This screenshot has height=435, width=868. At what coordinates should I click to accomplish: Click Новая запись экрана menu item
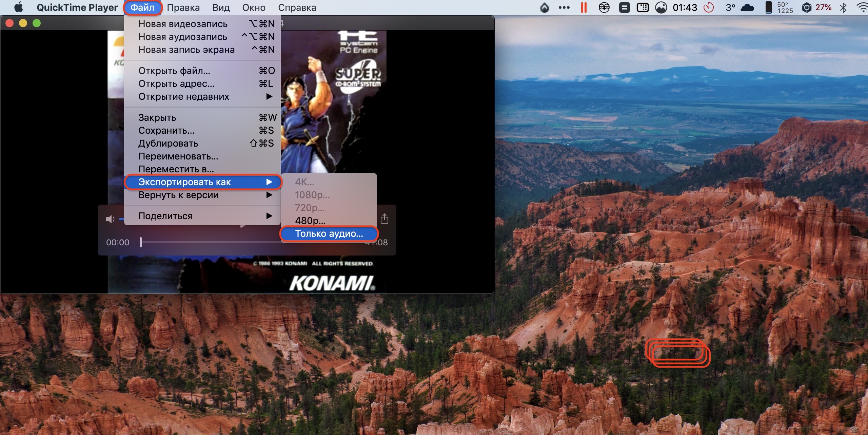(x=186, y=50)
